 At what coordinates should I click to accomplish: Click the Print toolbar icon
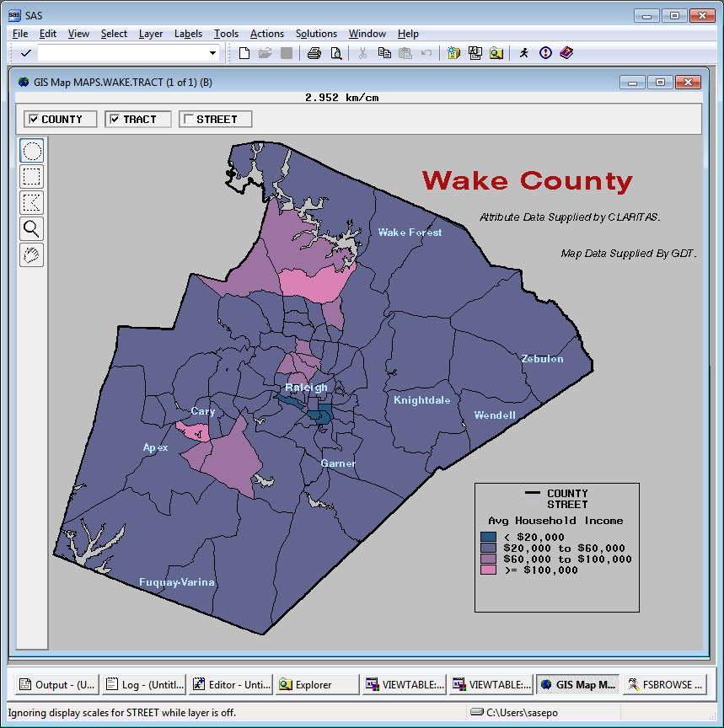click(x=313, y=52)
